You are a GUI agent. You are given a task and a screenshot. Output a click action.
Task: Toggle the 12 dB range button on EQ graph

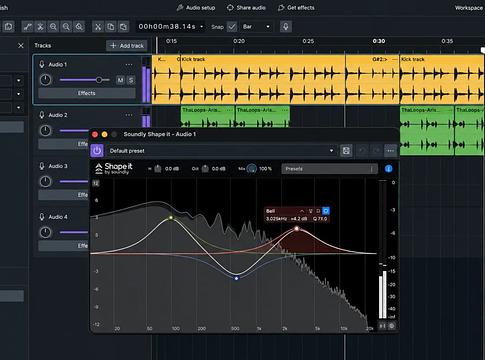pos(96,183)
